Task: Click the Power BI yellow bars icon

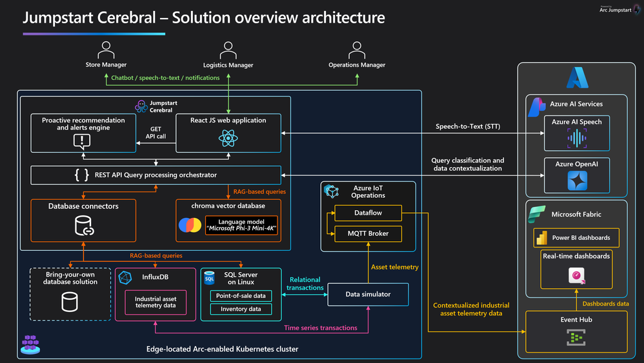Action: coord(542,238)
